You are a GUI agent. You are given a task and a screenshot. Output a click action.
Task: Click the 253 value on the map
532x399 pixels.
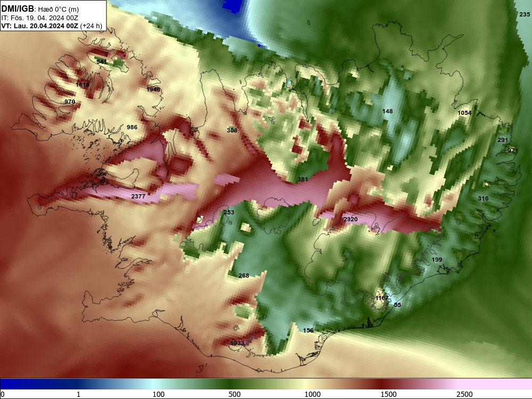[x=229, y=212]
